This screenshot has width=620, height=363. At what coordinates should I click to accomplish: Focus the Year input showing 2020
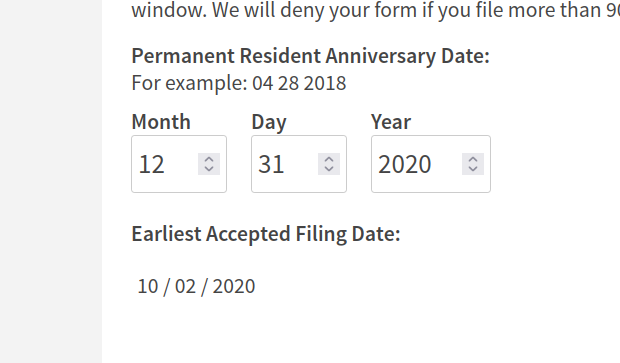(x=431, y=164)
